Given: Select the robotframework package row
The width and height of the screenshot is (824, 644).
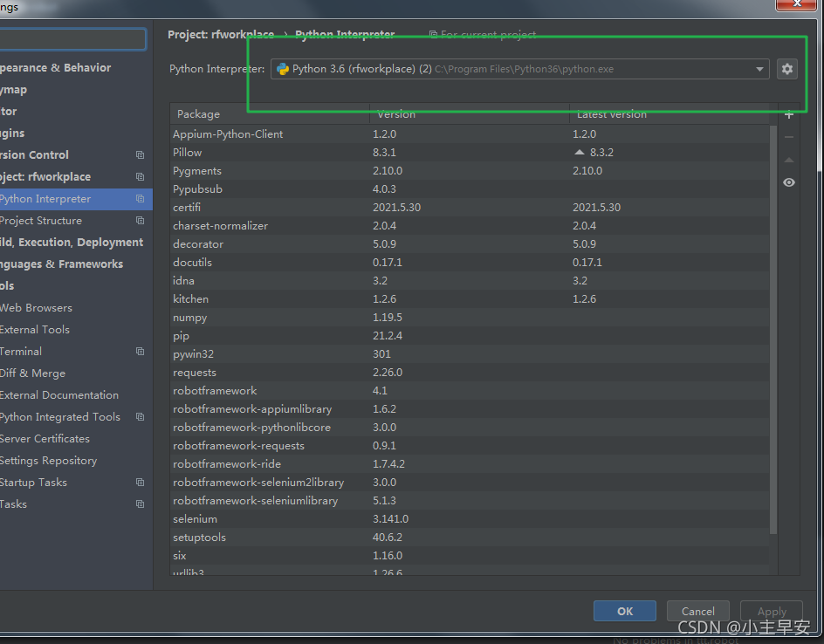Looking at the screenshot, I should pyautogui.click(x=470, y=391).
